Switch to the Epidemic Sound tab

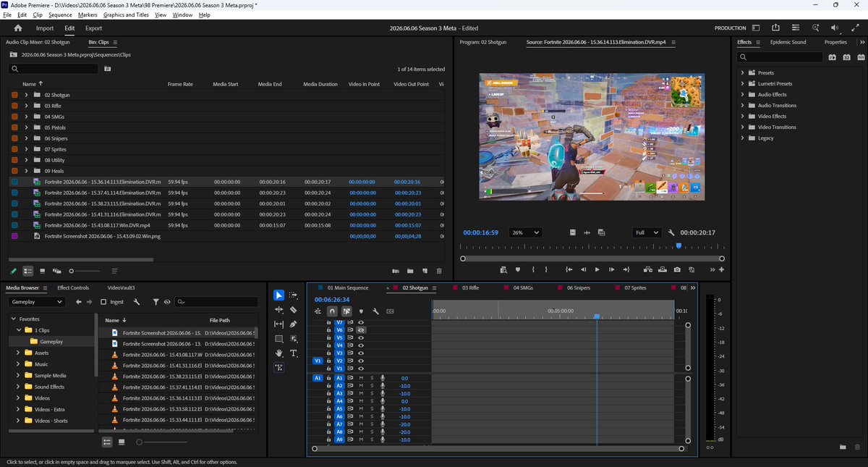tap(788, 42)
